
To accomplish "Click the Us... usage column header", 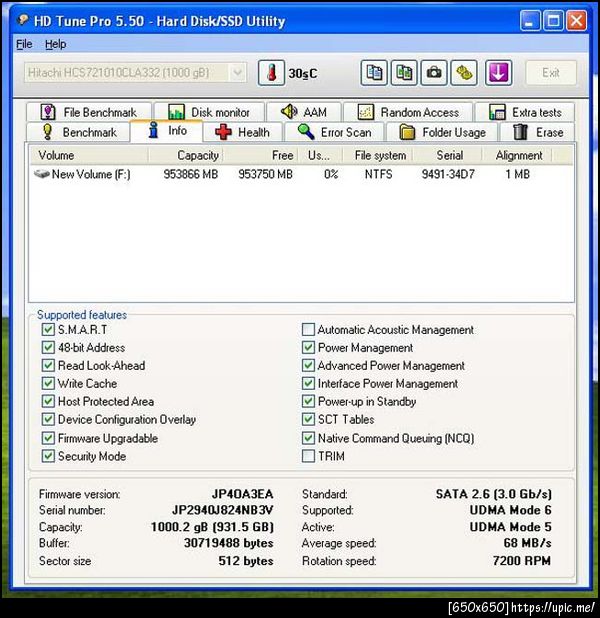I will 320,155.
